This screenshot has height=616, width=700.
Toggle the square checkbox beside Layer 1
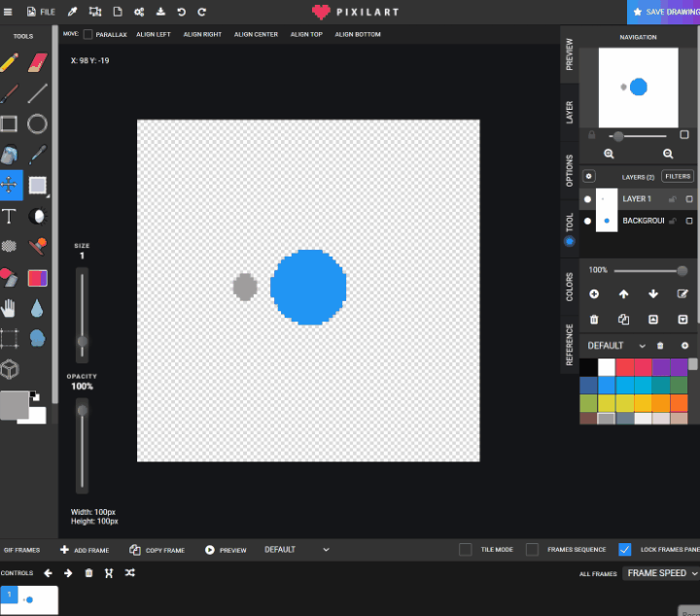(689, 199)
